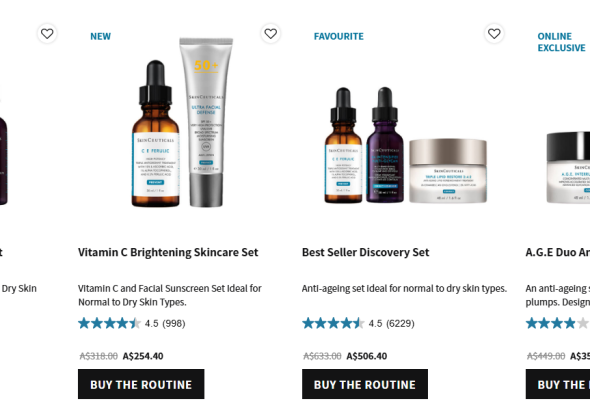This screenshot has height=410, width=590.
Task: Open the Vitamin C Brightening Skincare Set image
Action: [182, 122]
